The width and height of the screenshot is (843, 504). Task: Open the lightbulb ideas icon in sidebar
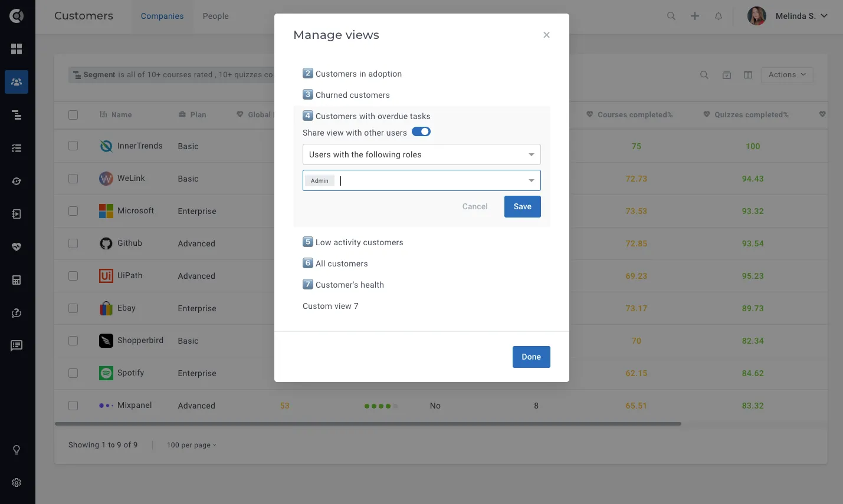tap(17, 450)
